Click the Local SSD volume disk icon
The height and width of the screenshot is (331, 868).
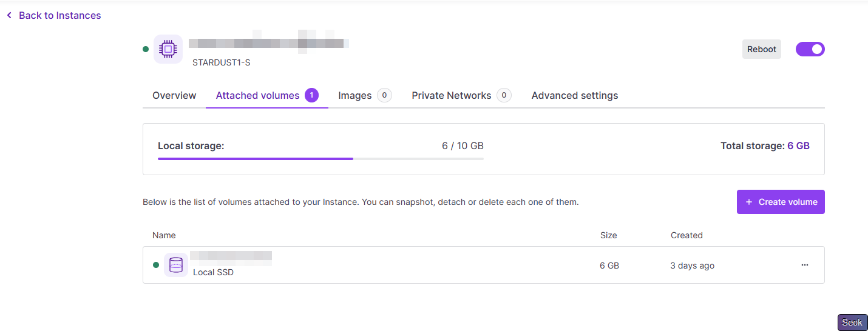(176, 265)
